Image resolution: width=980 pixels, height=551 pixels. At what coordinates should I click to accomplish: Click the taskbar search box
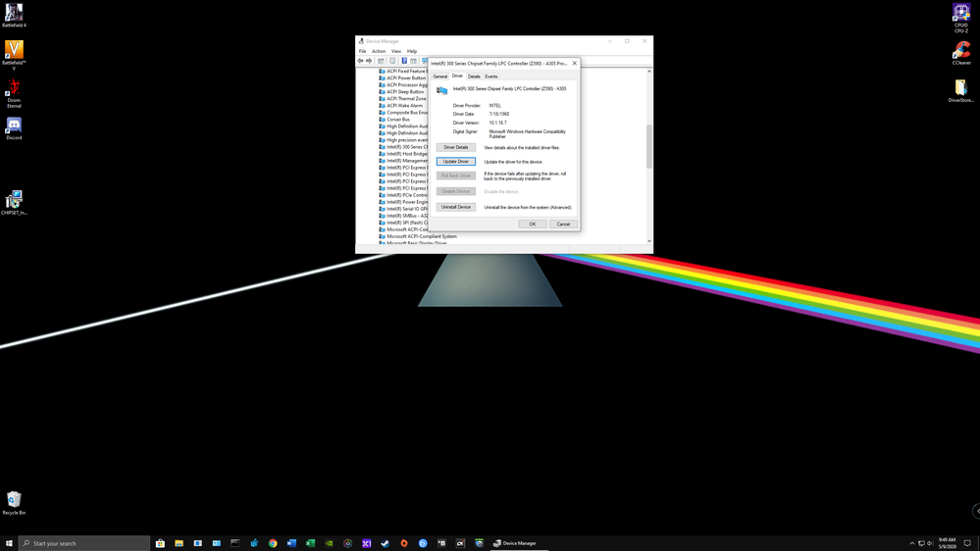[x=84, y=543]
